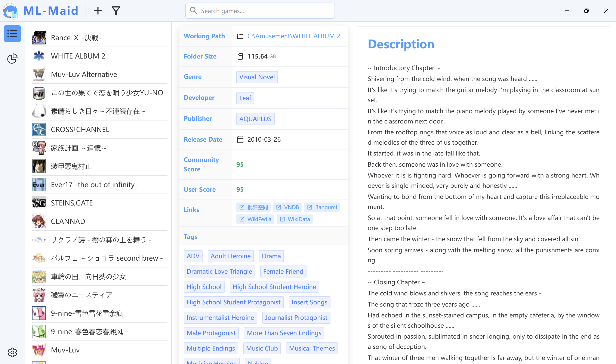Open the Bangumi external link

322,207
